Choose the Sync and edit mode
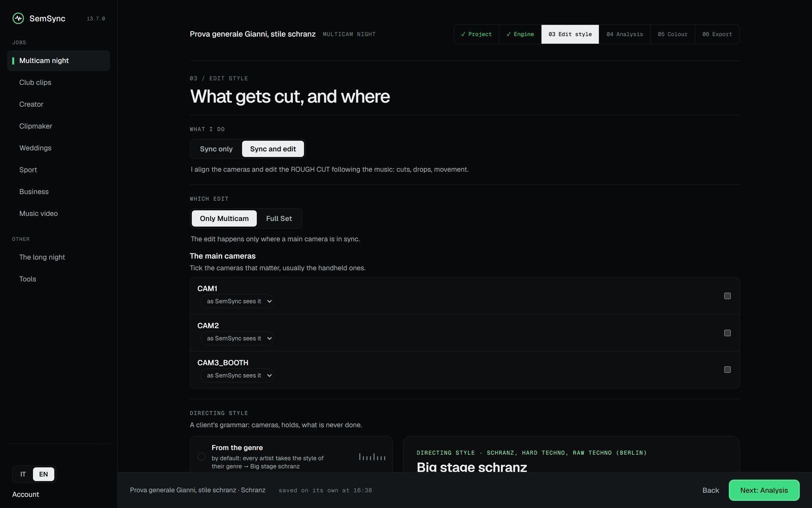The height and width of the screenshot is (508, 812). tap(273, 149)
